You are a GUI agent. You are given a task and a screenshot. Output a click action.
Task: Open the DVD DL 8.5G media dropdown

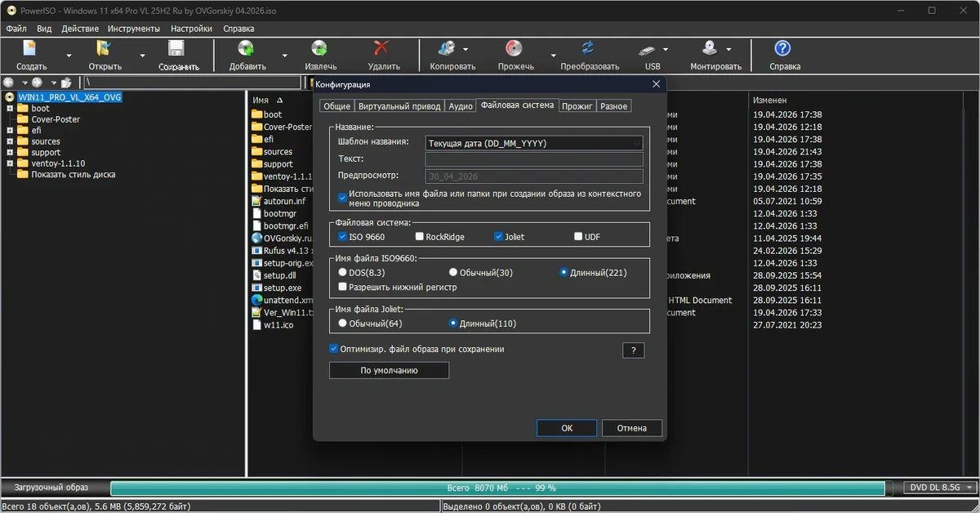[x=941, y=488]
